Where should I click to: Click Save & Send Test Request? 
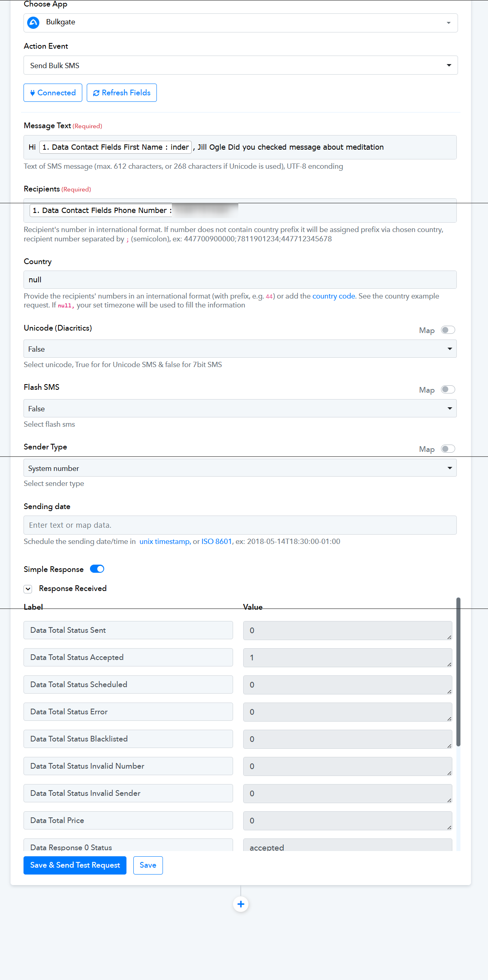[x=75, y=865]
